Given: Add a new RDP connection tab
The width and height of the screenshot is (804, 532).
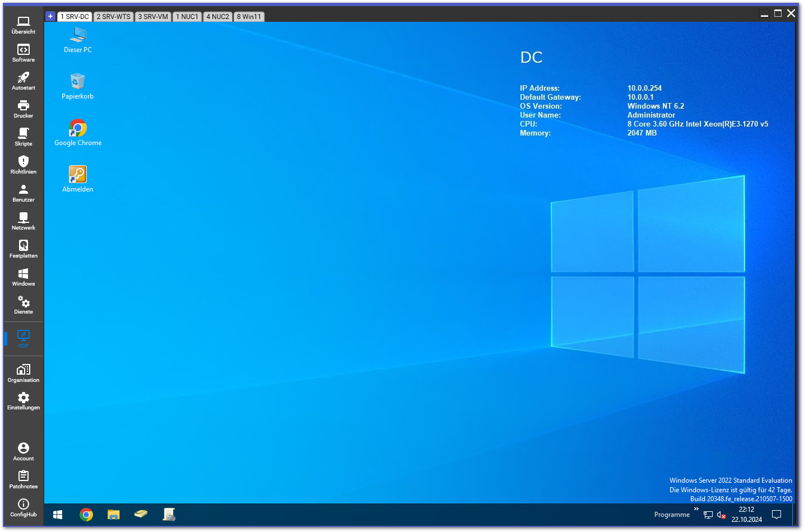Looking at the screenshot, I should (50, 16).
